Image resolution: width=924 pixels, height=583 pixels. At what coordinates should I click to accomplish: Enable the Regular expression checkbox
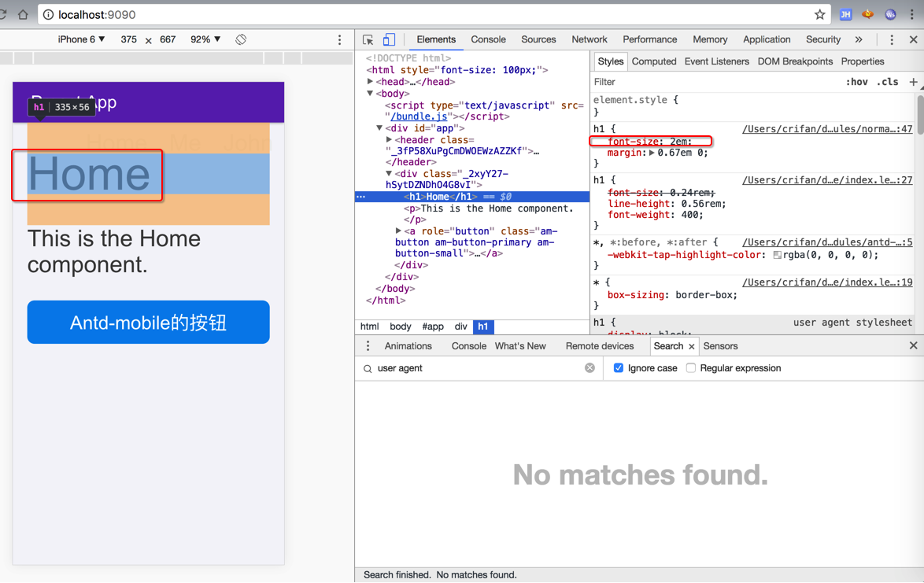click(691, 368)
